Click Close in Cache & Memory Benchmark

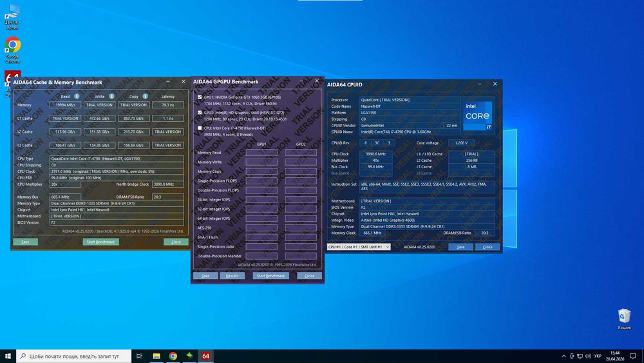tap(176, 242)
